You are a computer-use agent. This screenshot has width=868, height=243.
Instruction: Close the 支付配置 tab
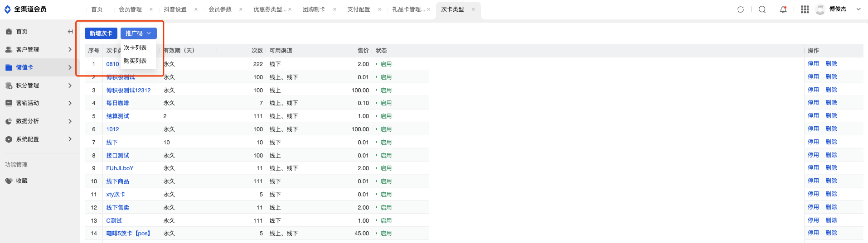click(x=379, y=10)
